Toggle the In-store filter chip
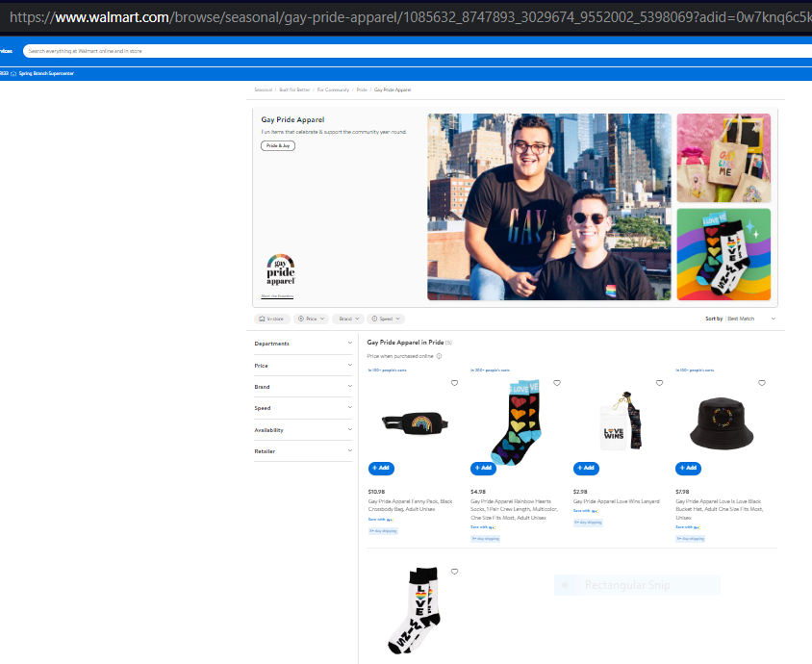Viewport: 812px width, 664px height. 272,319
